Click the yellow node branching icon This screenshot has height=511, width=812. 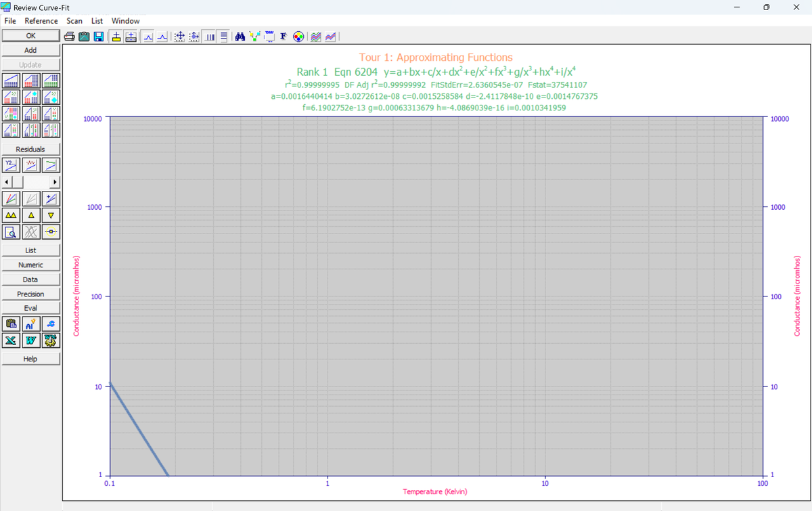coord(254,36)
